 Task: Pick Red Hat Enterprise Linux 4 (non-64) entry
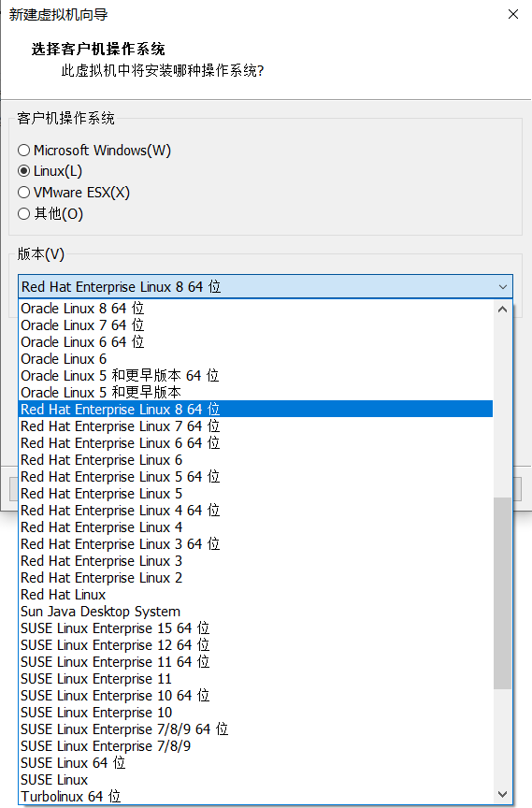click(x=255, y=527)
